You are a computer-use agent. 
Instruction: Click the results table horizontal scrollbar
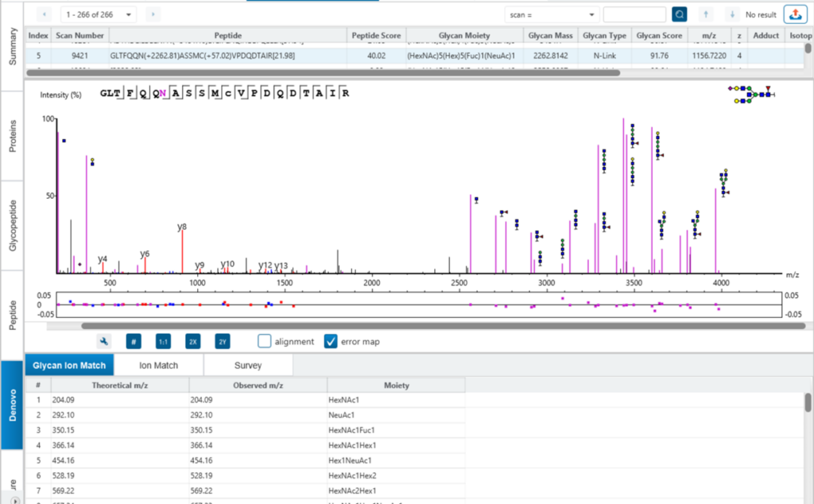[x=323, y=72]
